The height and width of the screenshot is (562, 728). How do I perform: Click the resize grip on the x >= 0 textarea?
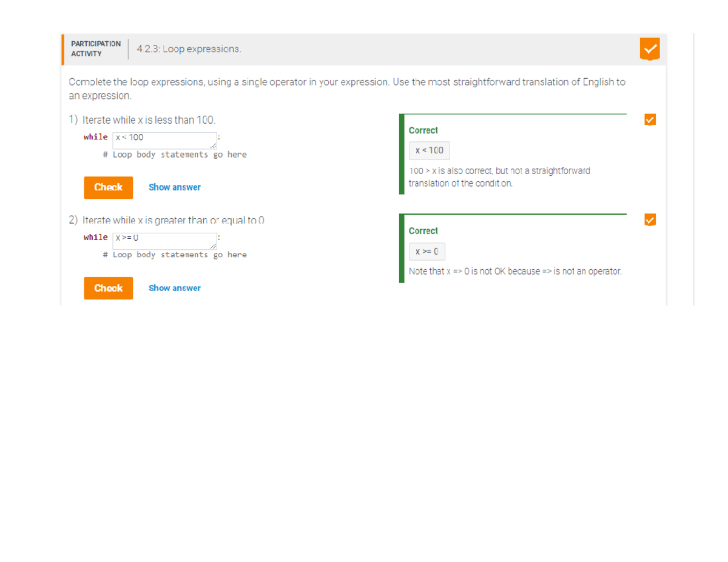(x=214, y=247)
